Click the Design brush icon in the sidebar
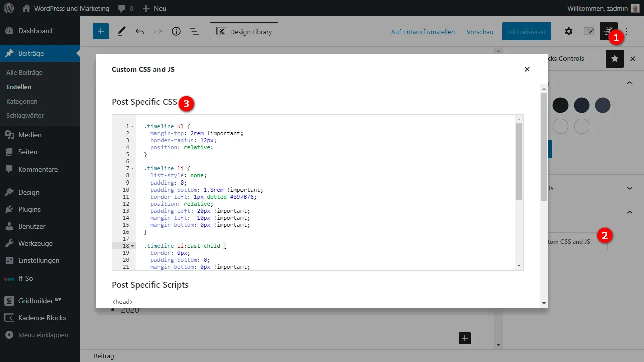 9,192
